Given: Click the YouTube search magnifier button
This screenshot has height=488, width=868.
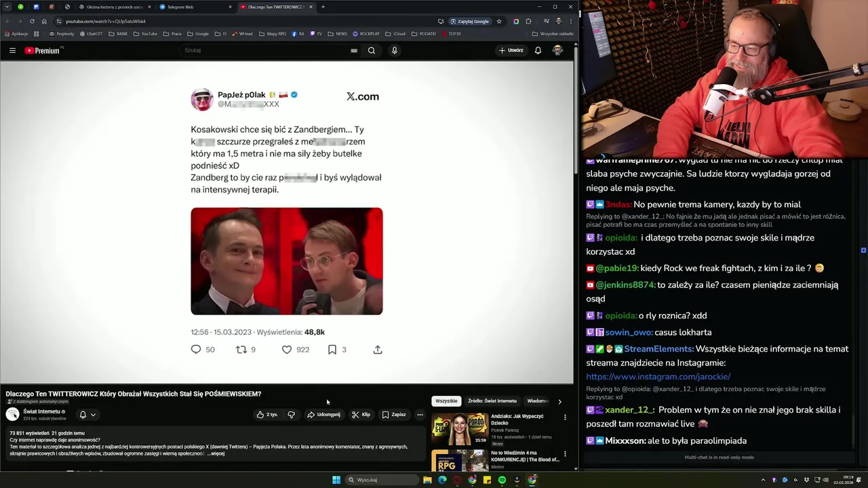Looking at the screenshot, I should (x=372, y=50).
